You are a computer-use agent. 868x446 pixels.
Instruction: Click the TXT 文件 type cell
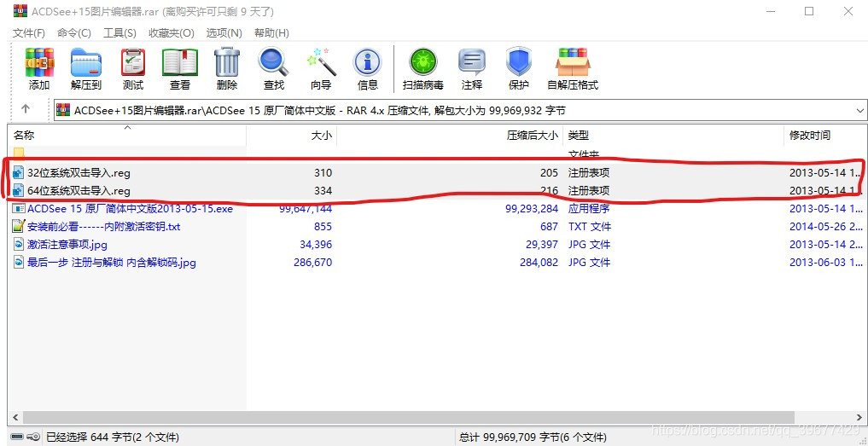(590, 226)
